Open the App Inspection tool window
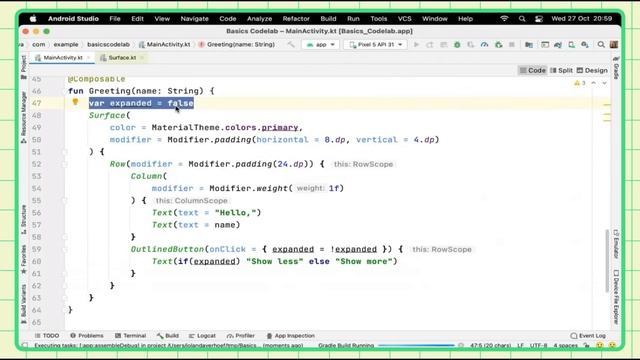The height and width of the screenshot is (360, 640). (x=290, y=336)
